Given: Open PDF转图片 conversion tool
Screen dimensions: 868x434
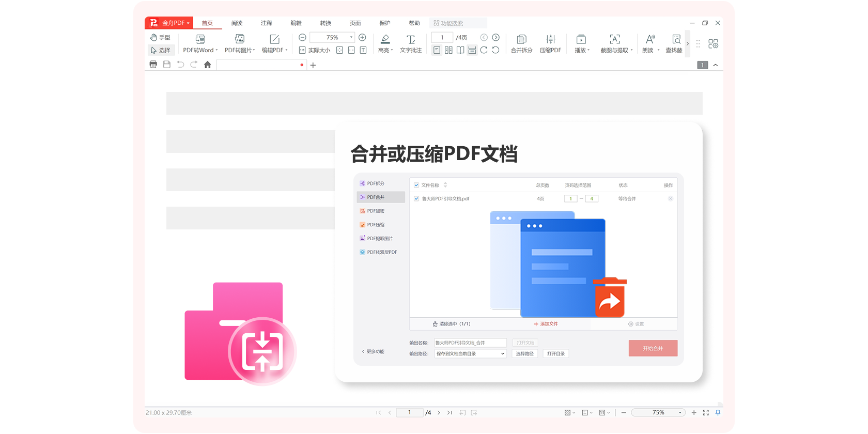Looking at the screenshot, I should (x=240, y=44).
